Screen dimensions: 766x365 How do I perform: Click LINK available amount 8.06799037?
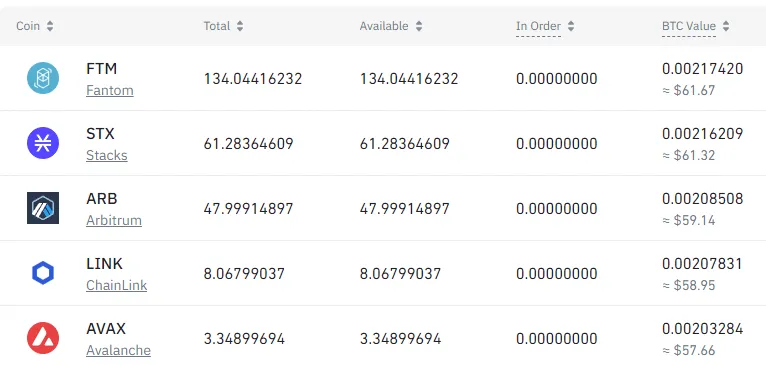pos(400,274)
